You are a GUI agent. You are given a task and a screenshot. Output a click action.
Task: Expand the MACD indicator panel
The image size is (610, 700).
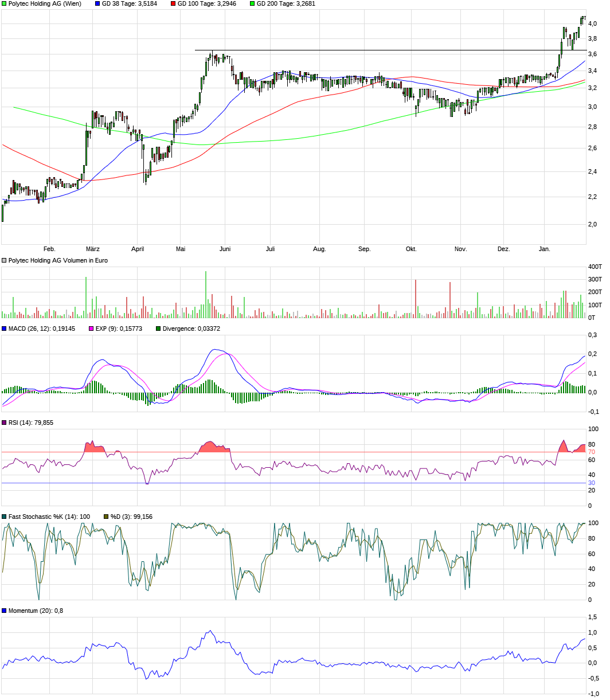[4, 329]
